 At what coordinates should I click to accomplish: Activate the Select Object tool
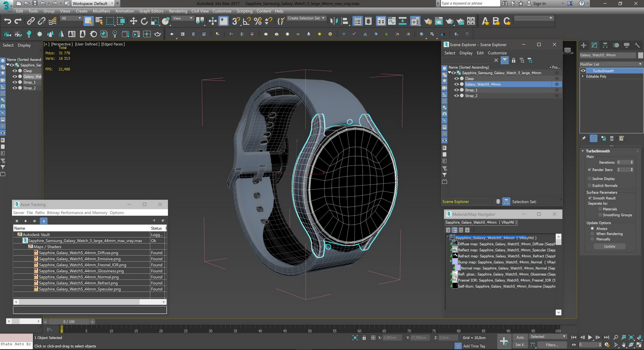(x=88, y=21)
